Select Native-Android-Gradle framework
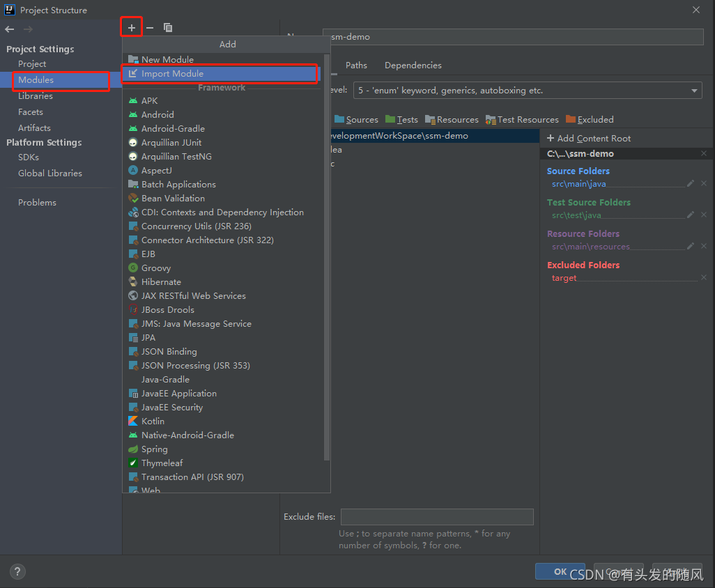715x588 pixels. pos(224,435)
